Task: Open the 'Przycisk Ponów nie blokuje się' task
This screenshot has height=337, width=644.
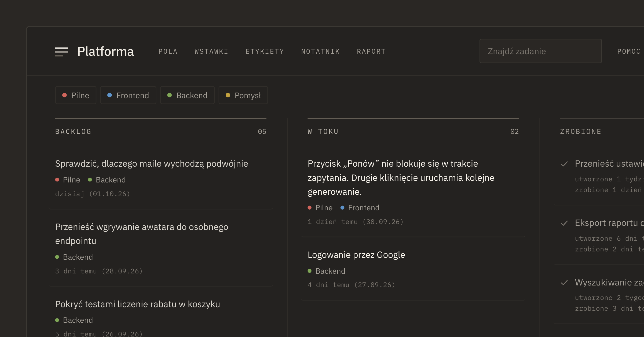Action: pyautogui.click(x=401, y=178)
